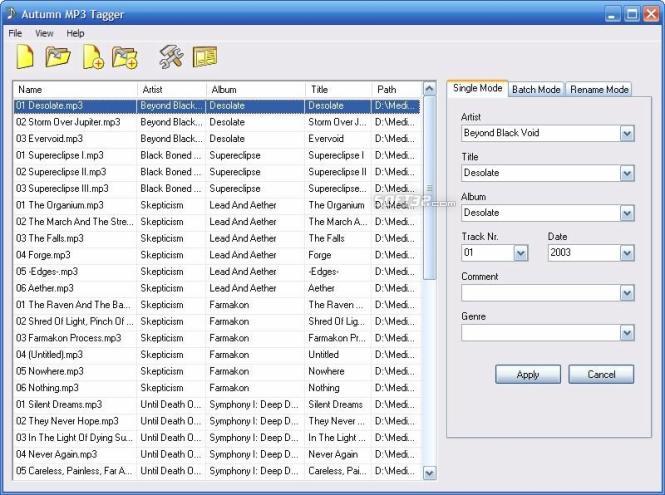Expand the Album dropdown arrow
The height and width of the screenshot is (495, 665).
pyautogui.click(x=627, y=213)
